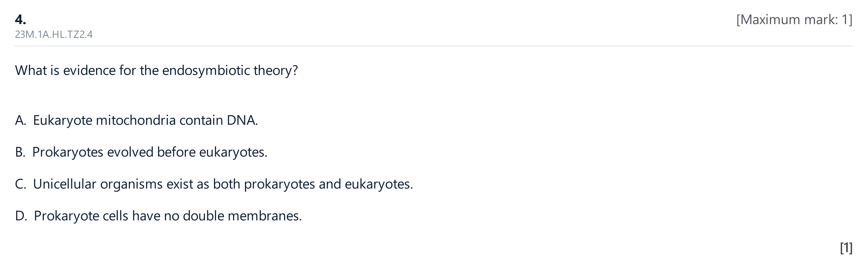Click the bold question number "4."
This screenshot has height=272, width=868.
(x=21, y=20)
